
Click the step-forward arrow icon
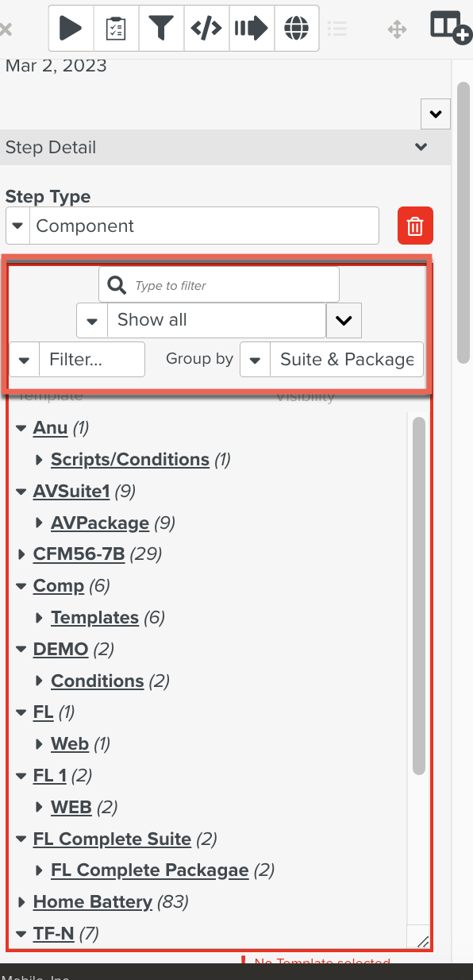[252, 29]
